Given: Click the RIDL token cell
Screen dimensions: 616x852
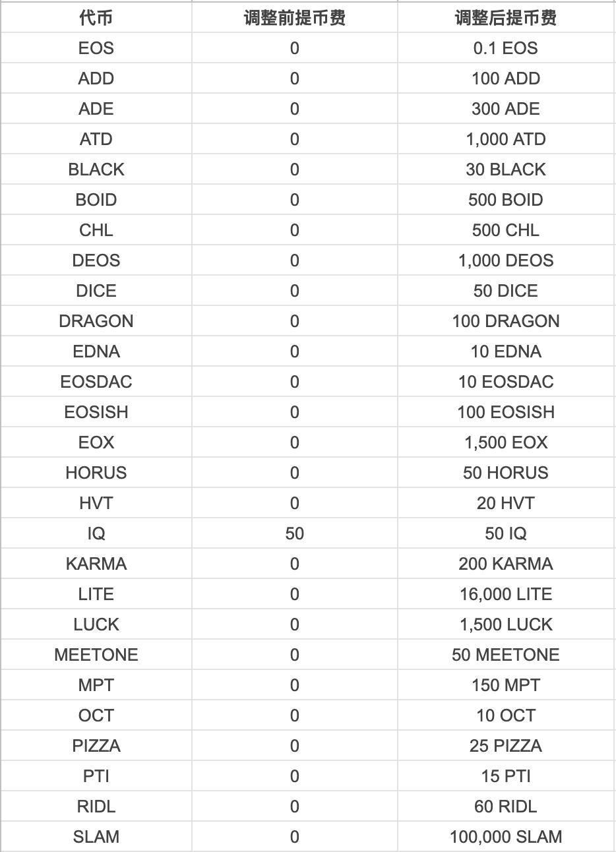Looking at the screenshot, I should coord(96,806).
